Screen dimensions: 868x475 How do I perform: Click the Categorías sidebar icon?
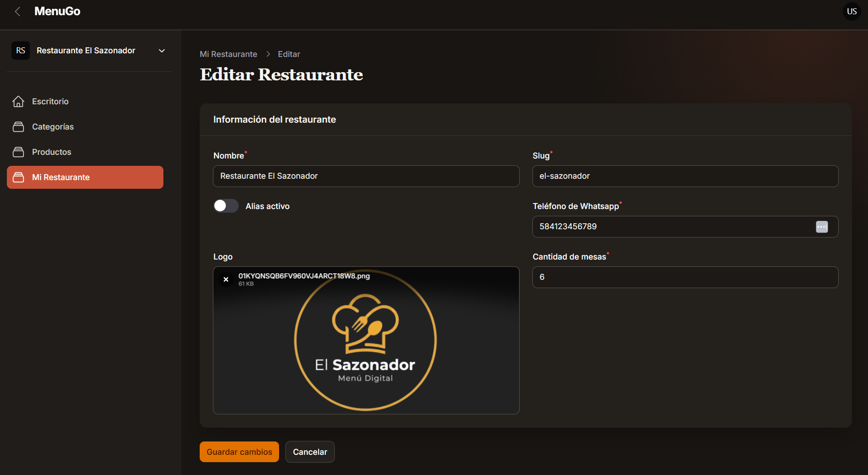coord(18,127)
